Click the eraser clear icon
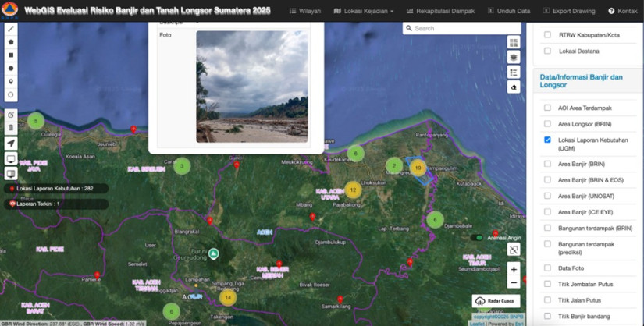644x326 pixels. (514, 87)
